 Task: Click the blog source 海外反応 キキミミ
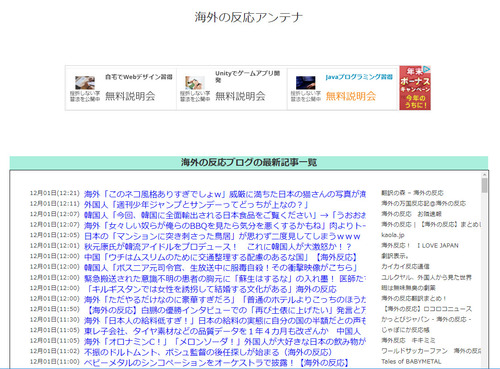coord(408,340)
